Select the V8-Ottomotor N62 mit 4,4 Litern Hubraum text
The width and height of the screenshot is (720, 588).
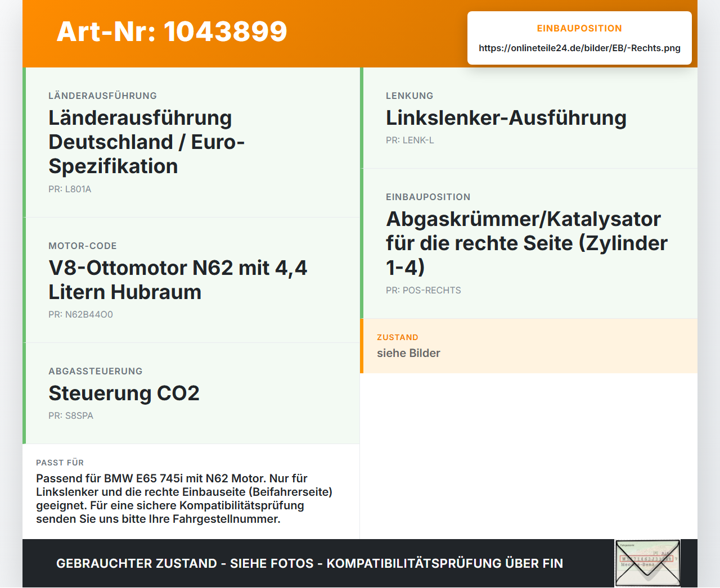click(x=178, y=280)
